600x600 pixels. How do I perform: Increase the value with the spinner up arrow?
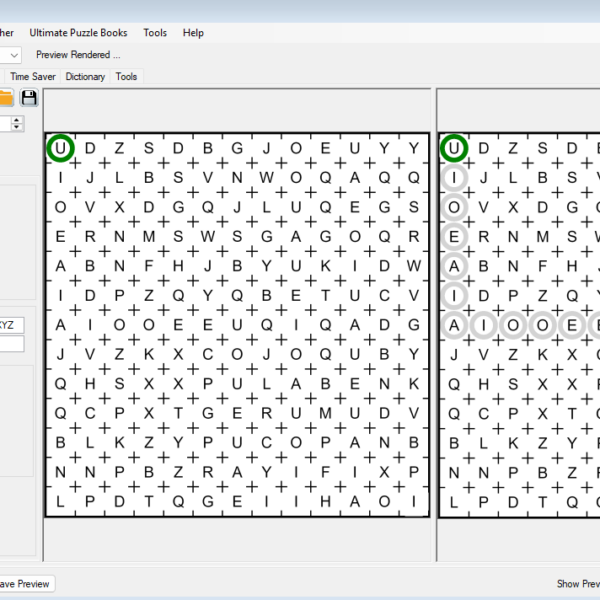pyautogui.click(x=17, y=120)
